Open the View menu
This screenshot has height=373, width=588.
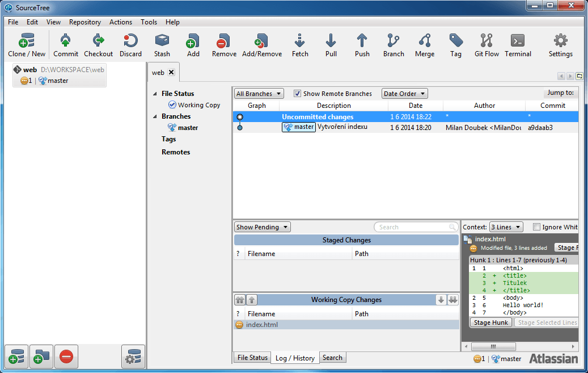tap(53, 22)
